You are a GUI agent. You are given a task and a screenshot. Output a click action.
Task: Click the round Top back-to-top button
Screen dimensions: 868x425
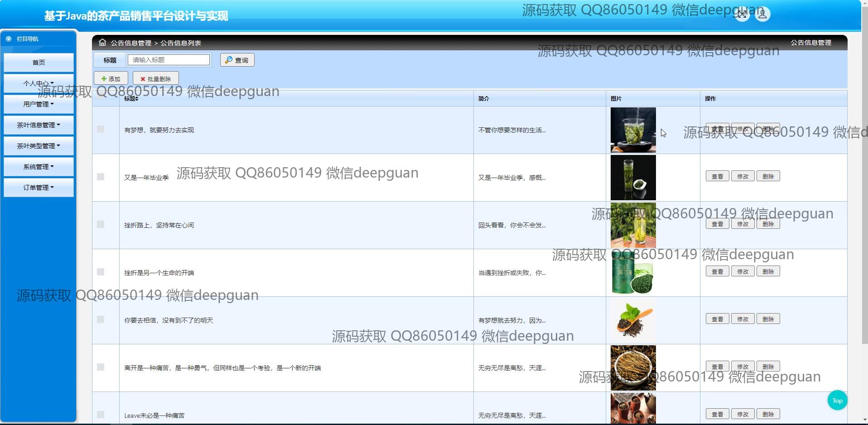(837, 401)
